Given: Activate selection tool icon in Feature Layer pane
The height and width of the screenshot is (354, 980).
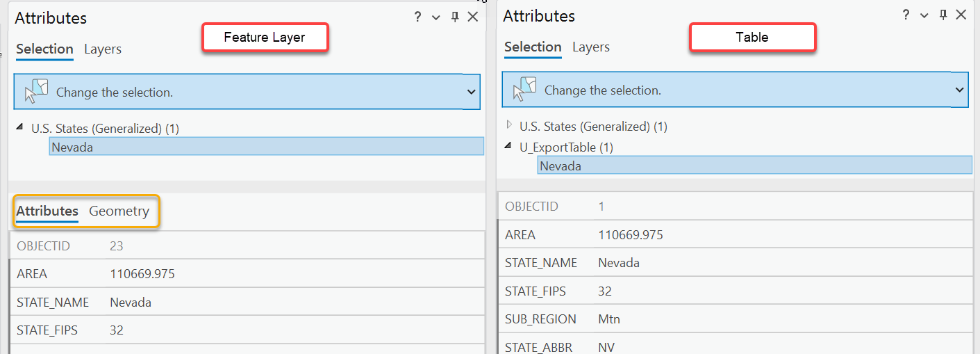Looking at the screenshot, I should pyautogui.click(x=37, y=92).
